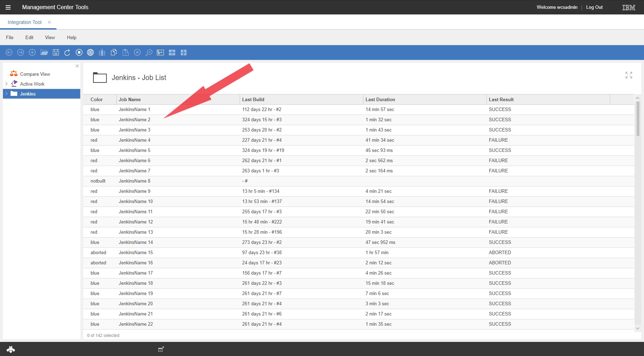Click the window icon in the footer bar
This screenshot has height=356, width=644.
pyautogui.click(x=161, y=349)
